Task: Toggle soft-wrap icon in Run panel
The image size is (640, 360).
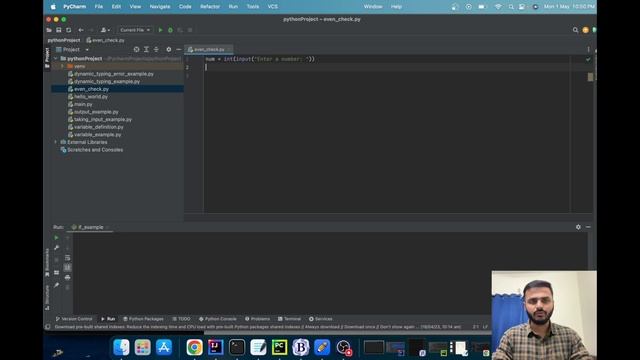Action: point(67,258)
